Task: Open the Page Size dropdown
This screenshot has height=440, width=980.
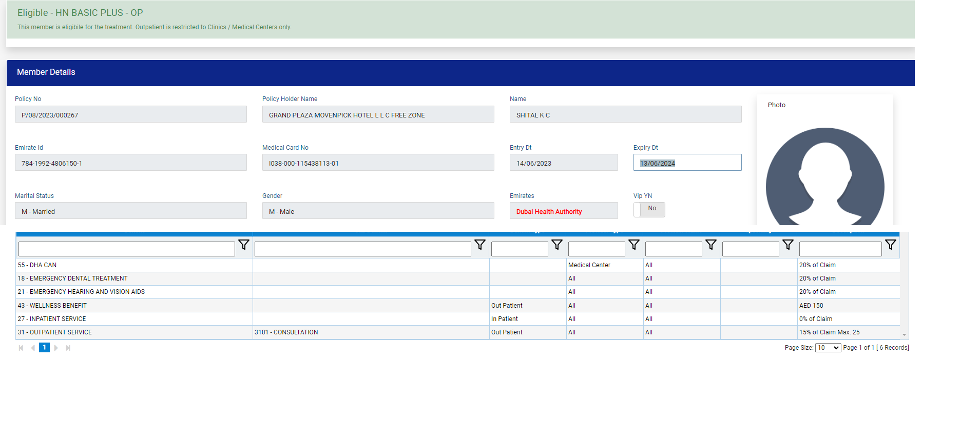Action: click(x=828, y=348)
